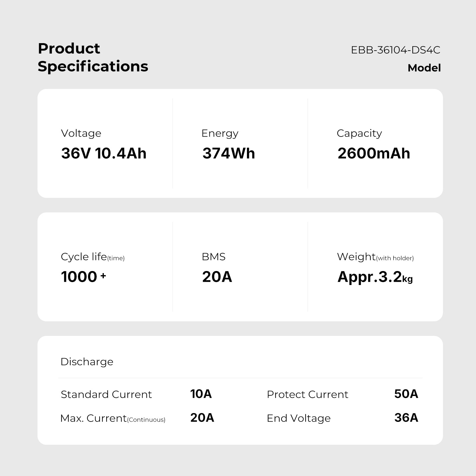The height and width of the screenshot is (476, 476).
Task: Select the Max. Current label
Action: click(113, 418)
